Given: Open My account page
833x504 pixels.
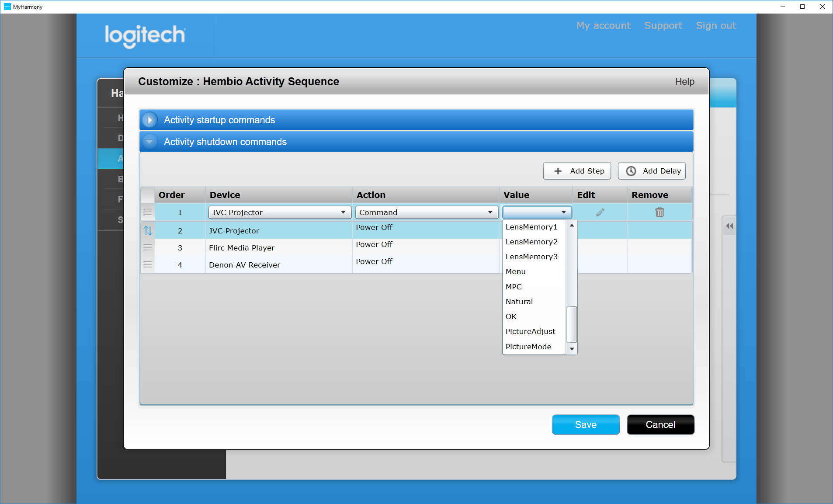Looking at the screenshot, I should (603, 26).
